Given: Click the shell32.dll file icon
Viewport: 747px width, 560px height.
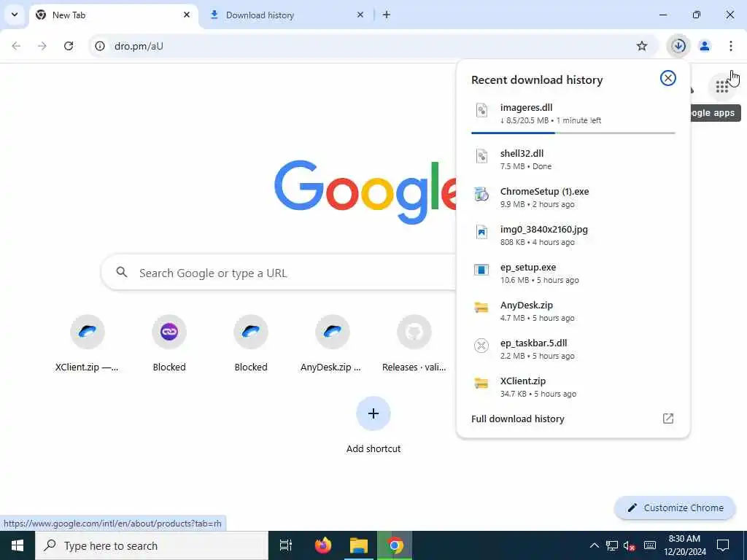Looking at the screenshot, I should tap(481, 156).
